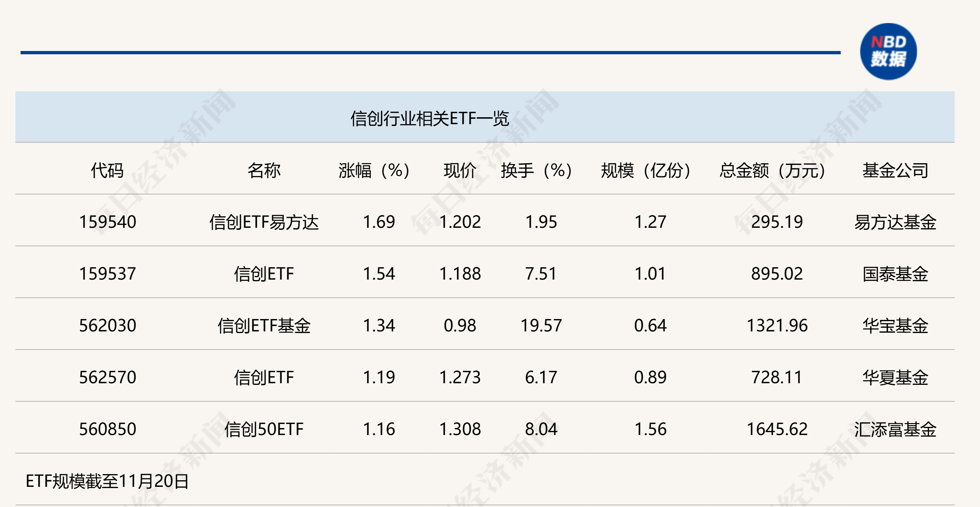Viewport: 980px width, 507px height.
Task: Select scale value 0.64
Action: pos(650,326)
